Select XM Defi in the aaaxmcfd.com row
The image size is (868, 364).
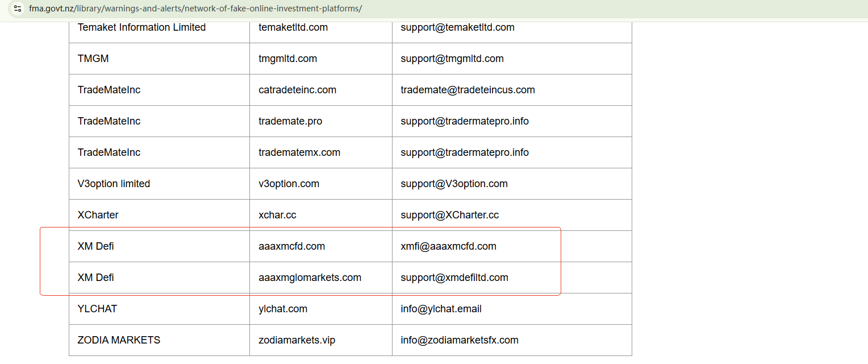(x=159, y=246)
